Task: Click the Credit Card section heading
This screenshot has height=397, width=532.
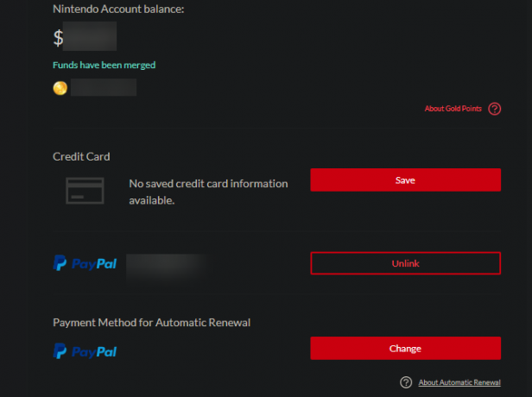Action: pos(81,156)
